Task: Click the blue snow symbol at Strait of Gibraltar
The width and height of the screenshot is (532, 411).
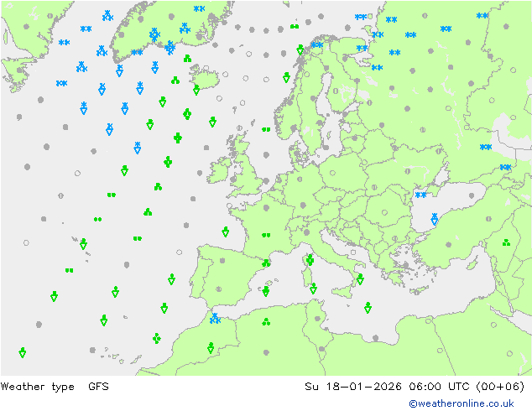Action: [x=215, y=319]
